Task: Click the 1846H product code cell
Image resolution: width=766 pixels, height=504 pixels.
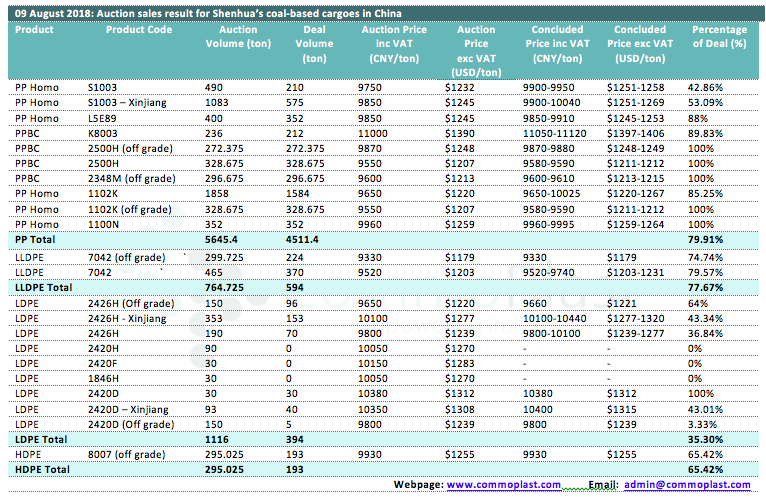Action: click(102, 378)
